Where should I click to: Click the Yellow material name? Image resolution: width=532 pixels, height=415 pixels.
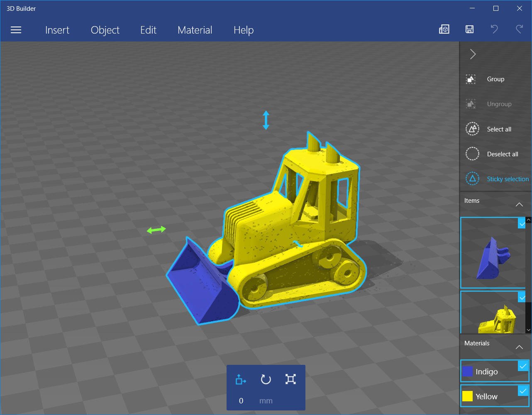(486, 397)
